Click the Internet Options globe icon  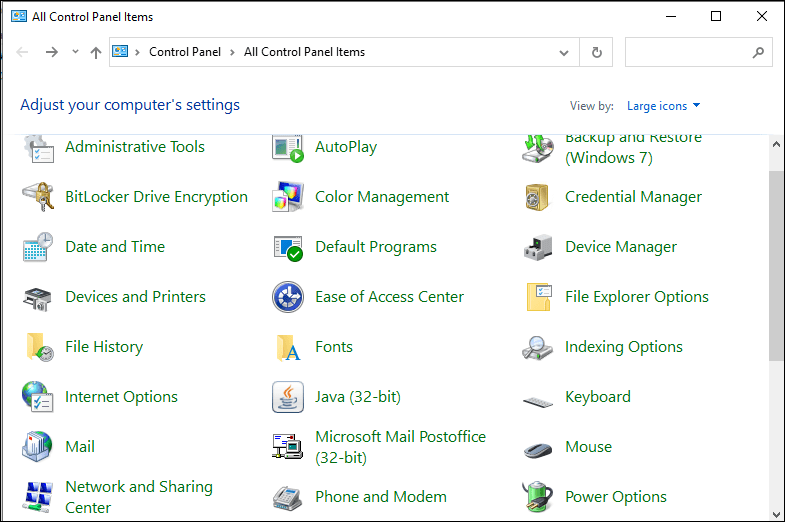(x=38, y=396)
